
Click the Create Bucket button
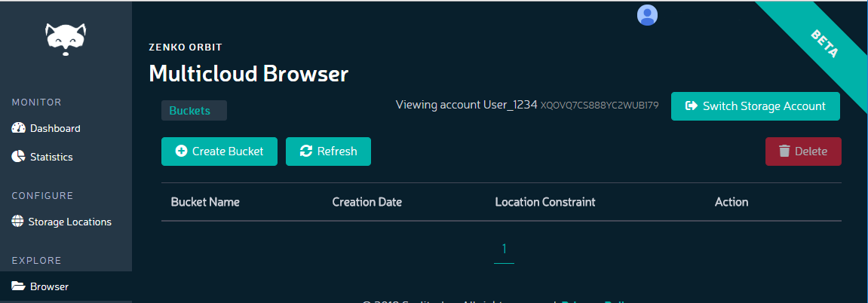[219, 151]
